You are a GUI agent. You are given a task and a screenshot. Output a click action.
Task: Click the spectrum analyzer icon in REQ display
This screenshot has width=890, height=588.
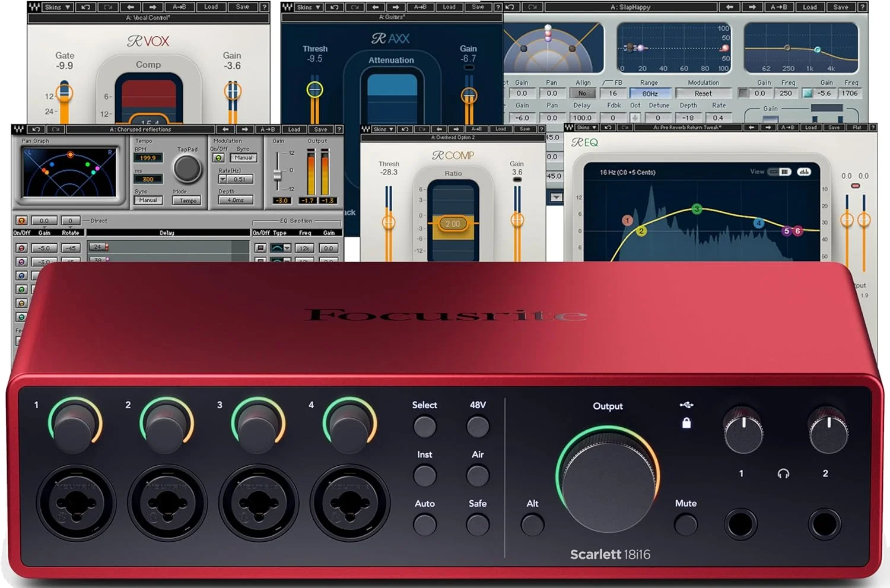point(804,172)
